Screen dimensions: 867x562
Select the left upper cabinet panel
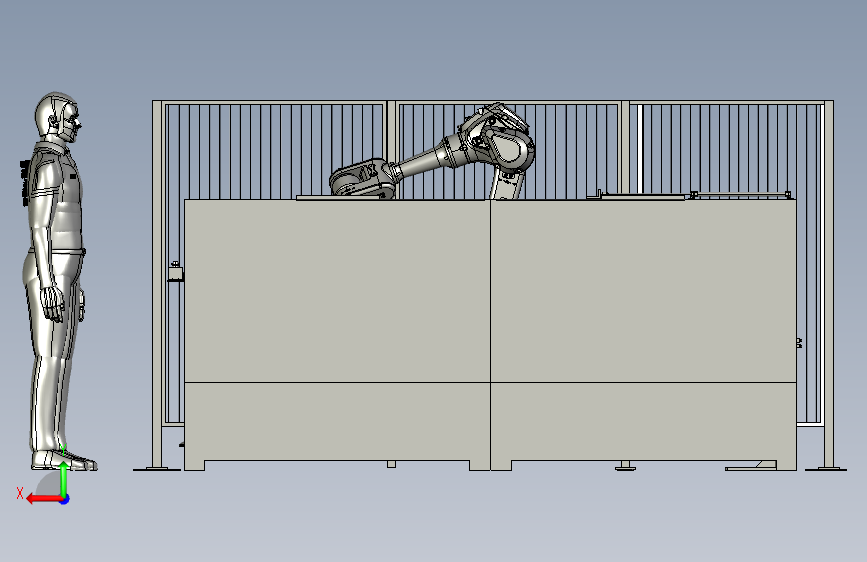[x=337, y=291]
